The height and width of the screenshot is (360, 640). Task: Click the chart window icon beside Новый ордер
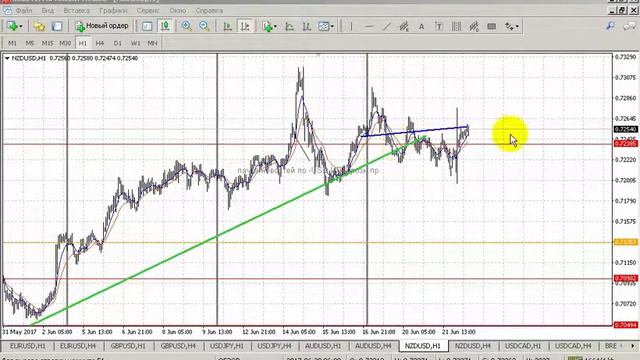click(147, 26)
